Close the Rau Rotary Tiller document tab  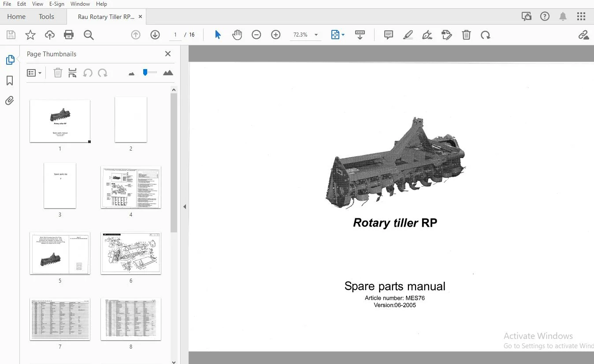point(141,17)
